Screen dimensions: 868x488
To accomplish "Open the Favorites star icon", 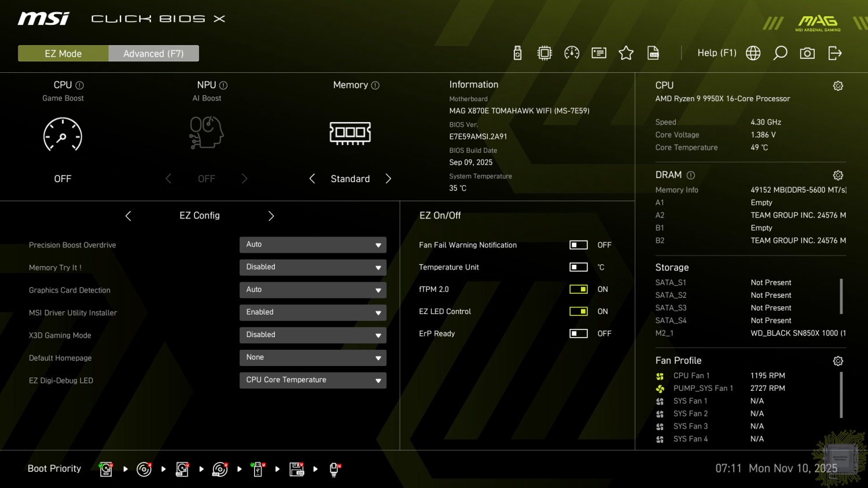I will click(626, 53).
